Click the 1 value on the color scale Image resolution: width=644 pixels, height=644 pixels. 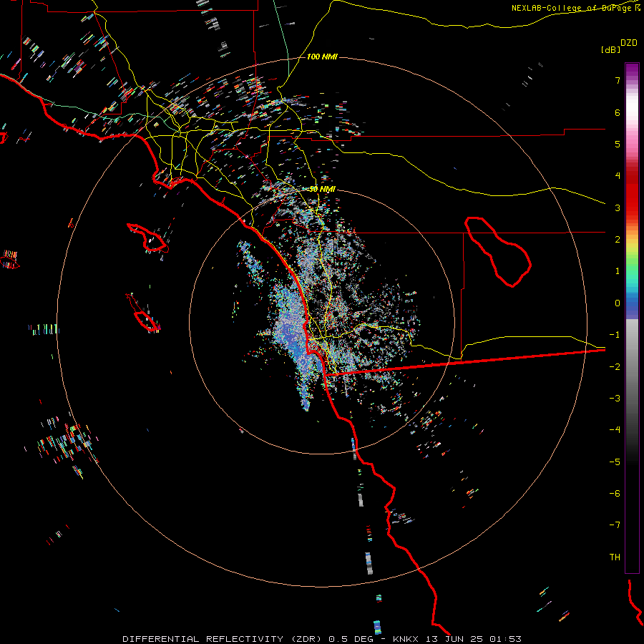[x=618, y=271]
